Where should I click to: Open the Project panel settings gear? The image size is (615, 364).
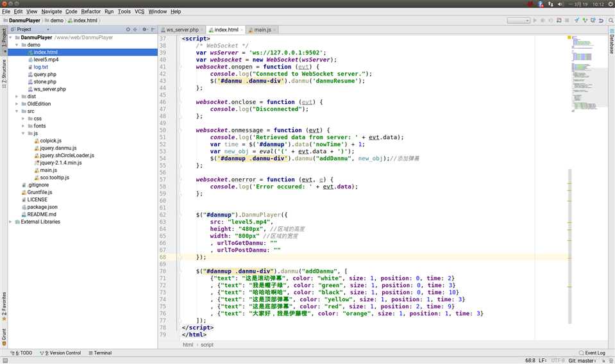144,29
